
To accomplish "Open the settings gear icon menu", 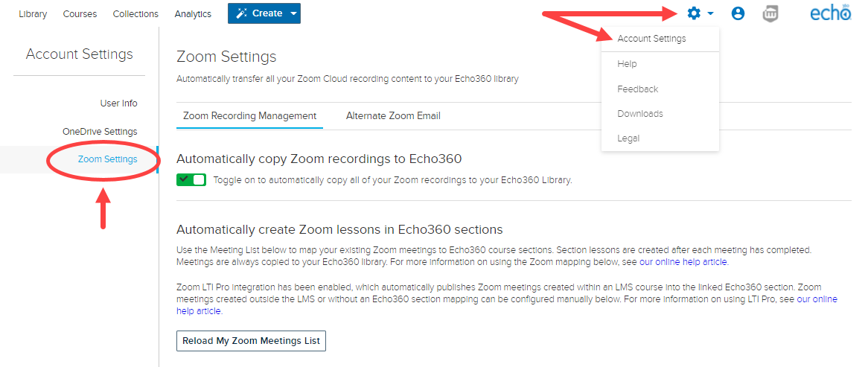I will coord(695,13).
